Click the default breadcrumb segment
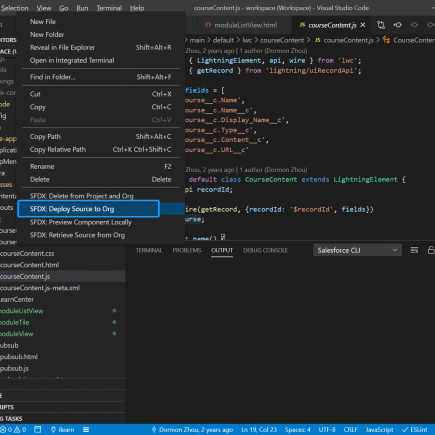 point(223,40)
